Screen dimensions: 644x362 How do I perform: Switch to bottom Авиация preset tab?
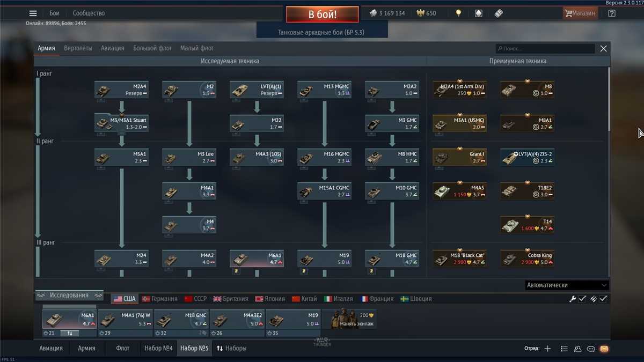coord(50,348)
